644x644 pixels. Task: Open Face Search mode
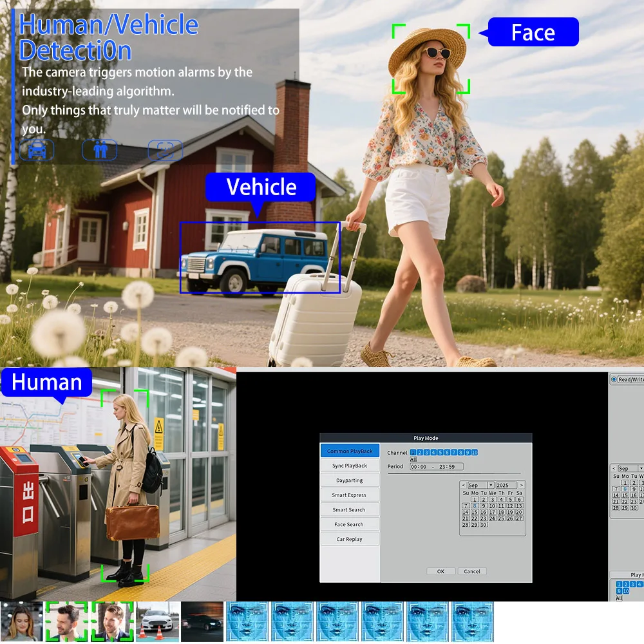coord(350,524)
